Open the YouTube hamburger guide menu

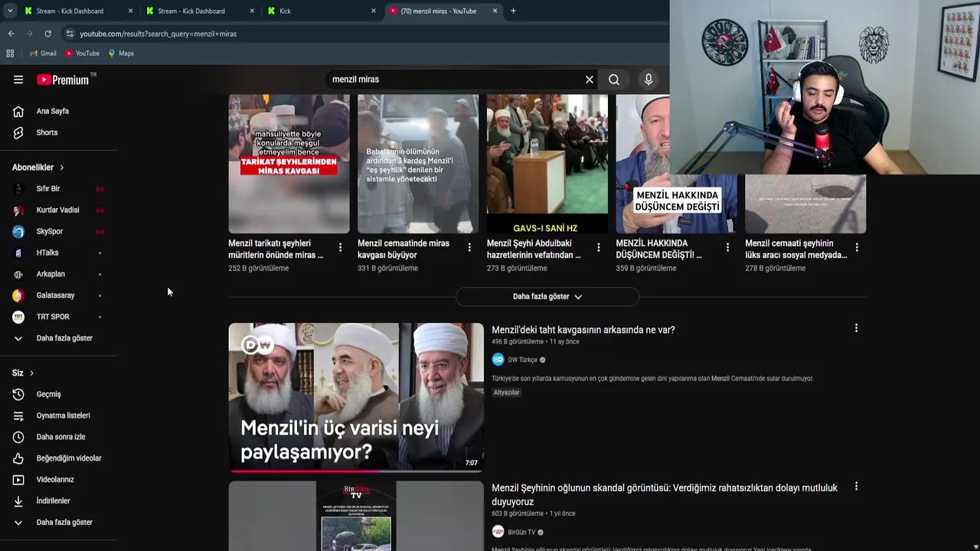(x=18, y=80)
